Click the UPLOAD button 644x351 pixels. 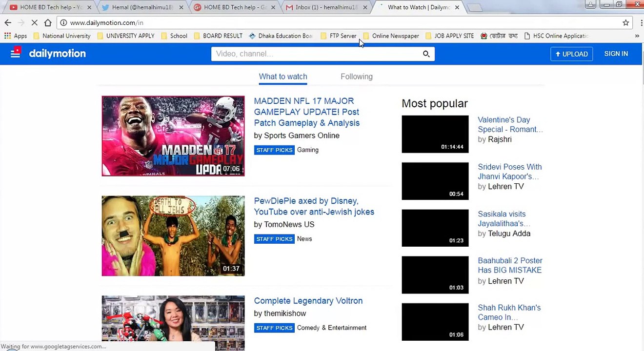click(x=571, y=54)
